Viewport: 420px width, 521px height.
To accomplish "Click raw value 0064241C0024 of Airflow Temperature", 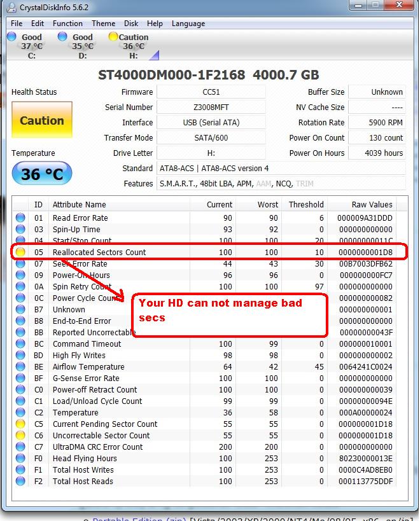I will [x=365, y=367].
